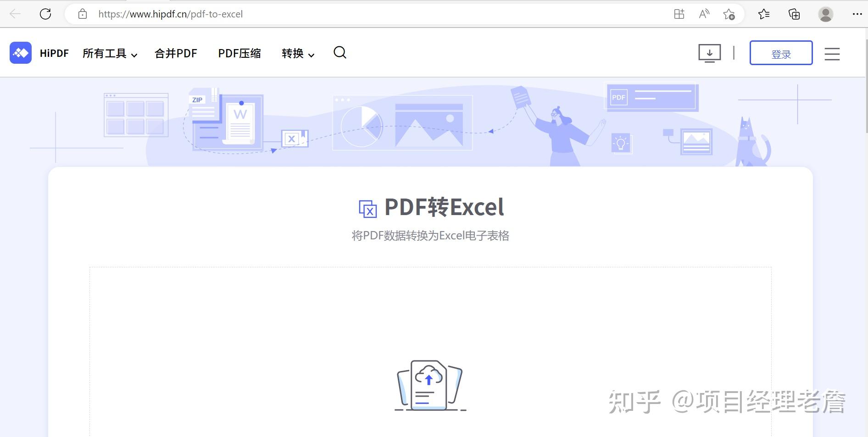This screenshot has width=868, height=437.
Task: Click the browser refresh icon
Action: [x=45, y=14]
